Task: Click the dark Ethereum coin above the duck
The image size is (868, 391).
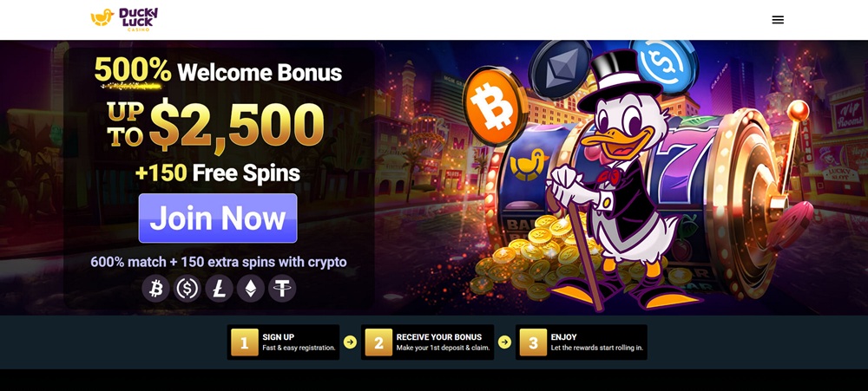Action: click(560, 69)
